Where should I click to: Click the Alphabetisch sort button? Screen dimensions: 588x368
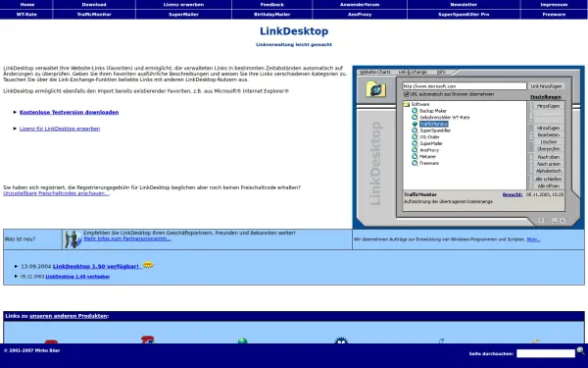click(549, 171)
